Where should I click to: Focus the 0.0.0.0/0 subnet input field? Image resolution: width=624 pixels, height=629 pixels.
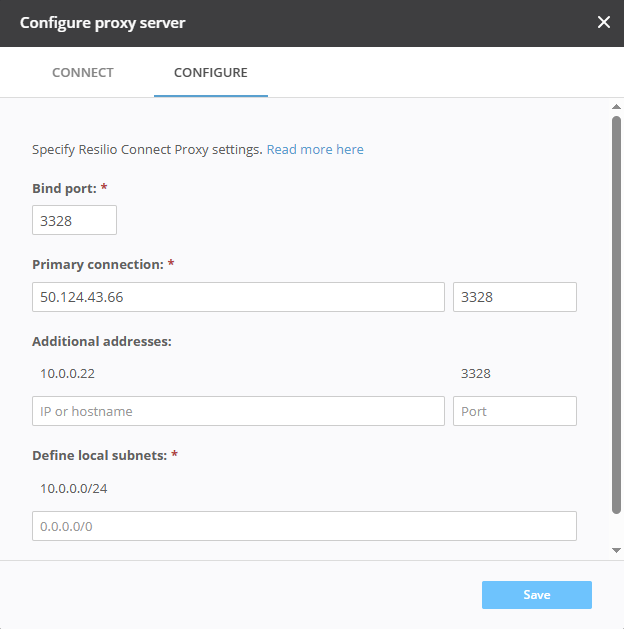(304, 526)
